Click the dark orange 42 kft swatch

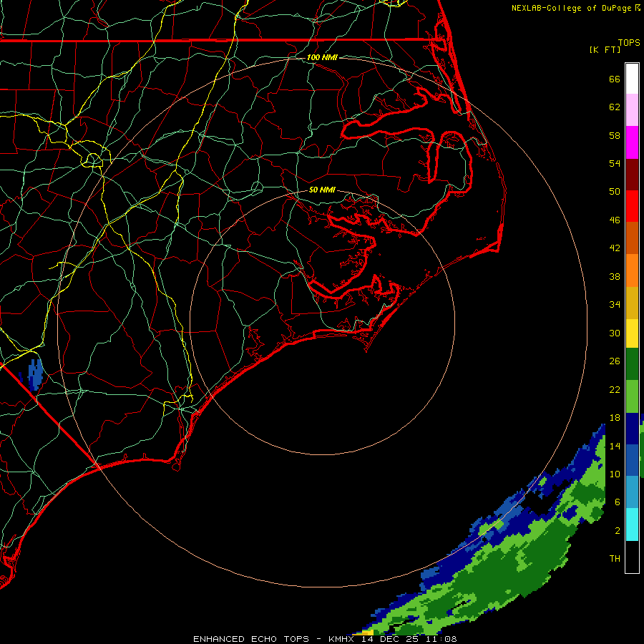(x=632, y=238)
